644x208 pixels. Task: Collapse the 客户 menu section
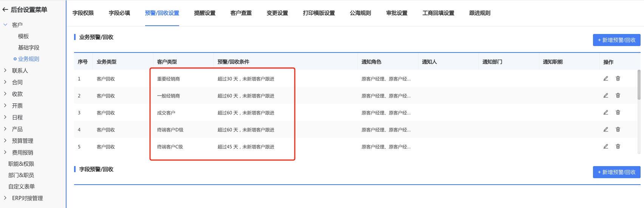(5, 25)
